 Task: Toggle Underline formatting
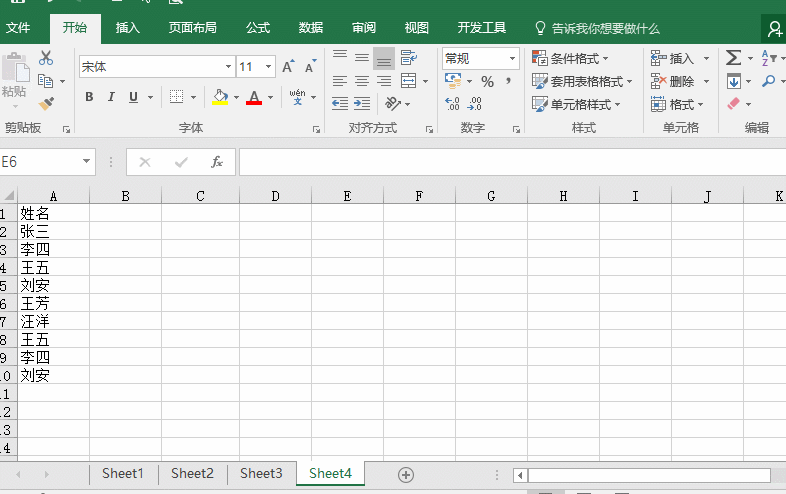(x=133, y=97)
